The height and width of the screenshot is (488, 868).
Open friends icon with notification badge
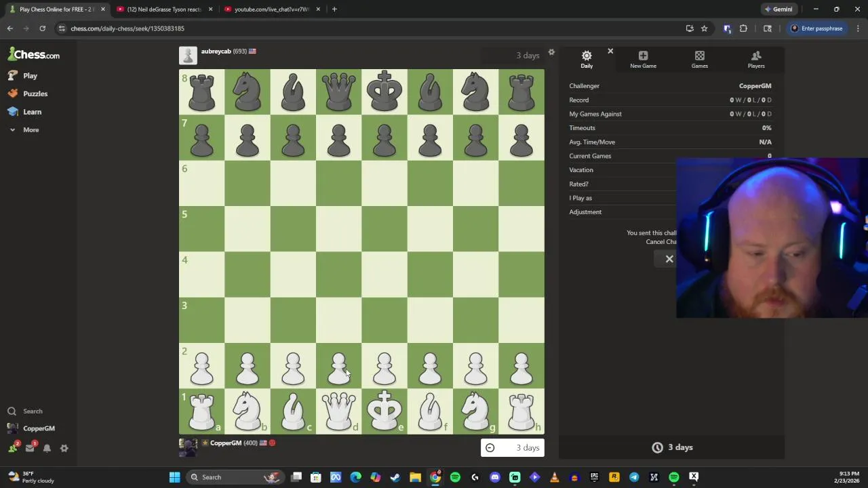click(13, 447)
